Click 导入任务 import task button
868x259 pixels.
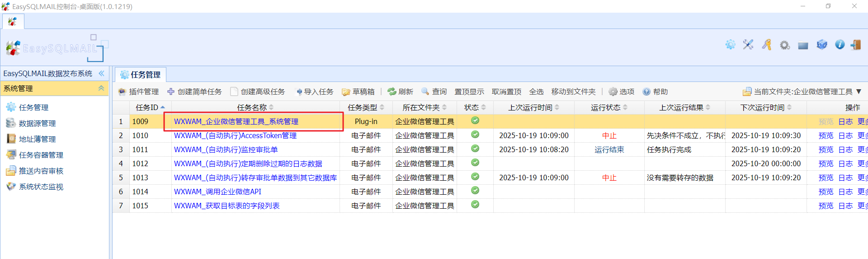coord(314,92)
